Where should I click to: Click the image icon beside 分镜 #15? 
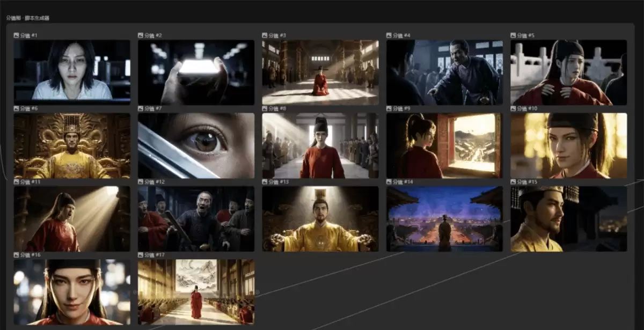pos(513,182)
